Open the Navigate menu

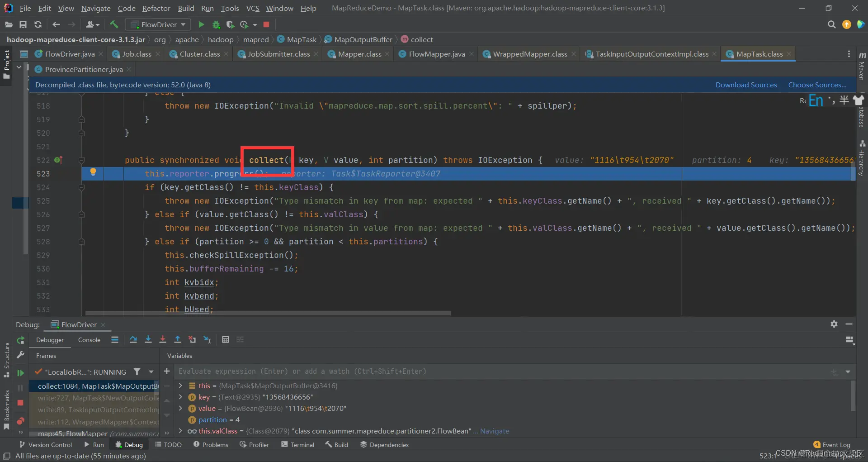96,8
